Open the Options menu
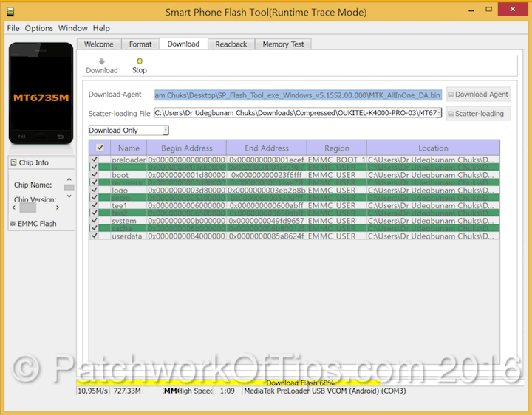The width and height of the screenshot is (532, 415). point(38,28)
